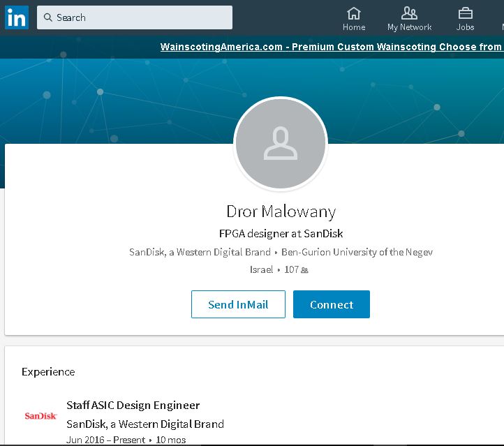Click the red SanDisk company logo
This screenshot has height=446, width=504.
40,416
